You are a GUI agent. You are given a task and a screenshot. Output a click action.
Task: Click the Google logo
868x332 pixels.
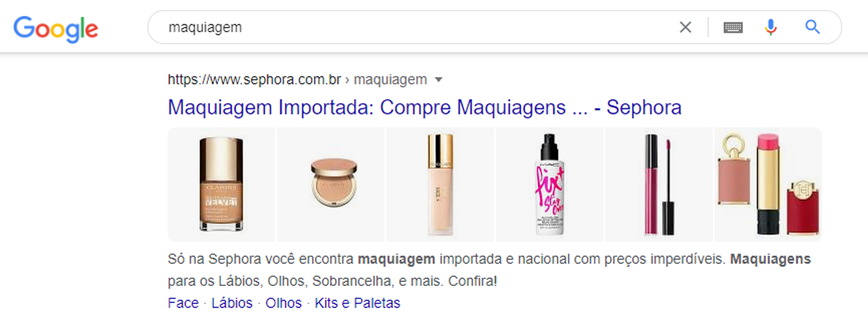(x=56, y=28)
